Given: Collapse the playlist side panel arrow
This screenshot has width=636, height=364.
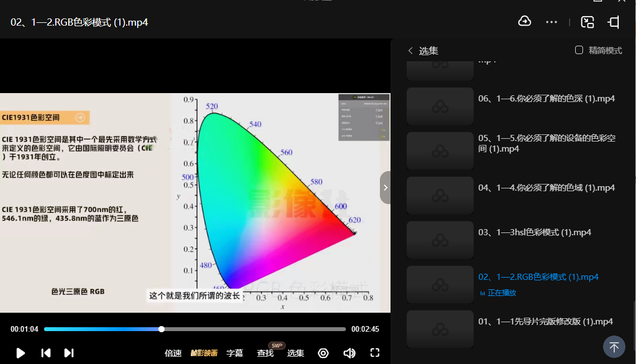Looking at the screenshot, I should [385, 188].
